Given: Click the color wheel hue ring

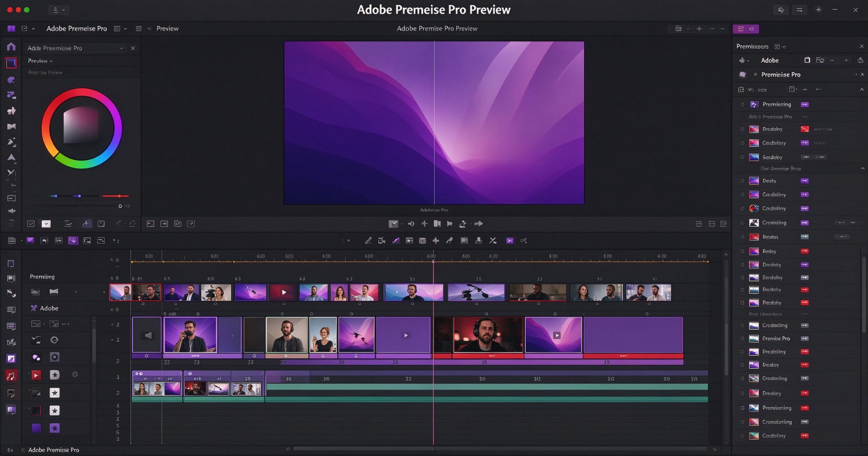Looking at the screenshot, I should (82, 92).
